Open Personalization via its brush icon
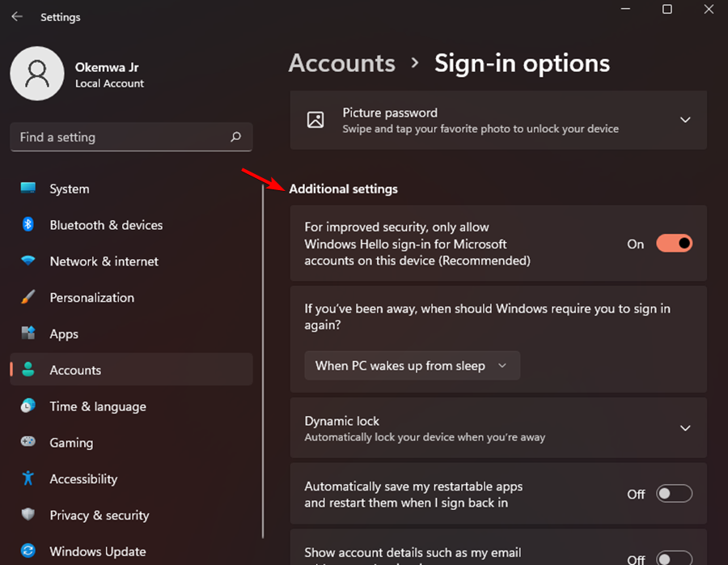The height and width of the screenshot is (565, 728). click(29, 297)
